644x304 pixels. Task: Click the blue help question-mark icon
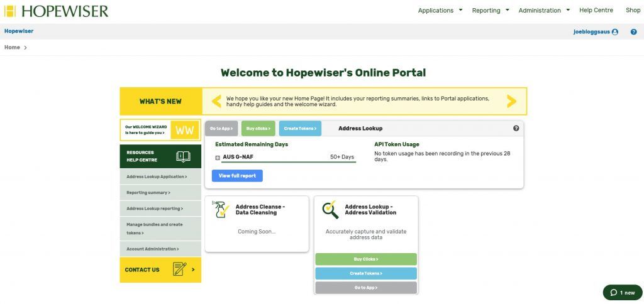coord(634,31)
